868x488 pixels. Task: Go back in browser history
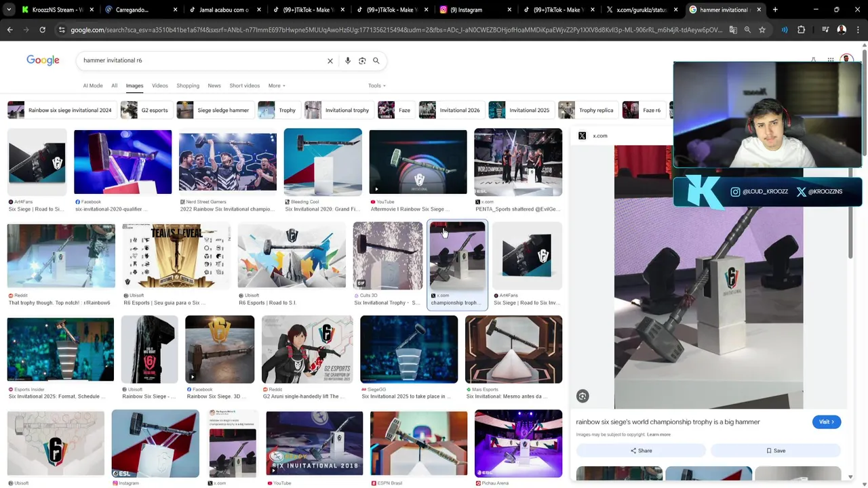tap(9, 30)
